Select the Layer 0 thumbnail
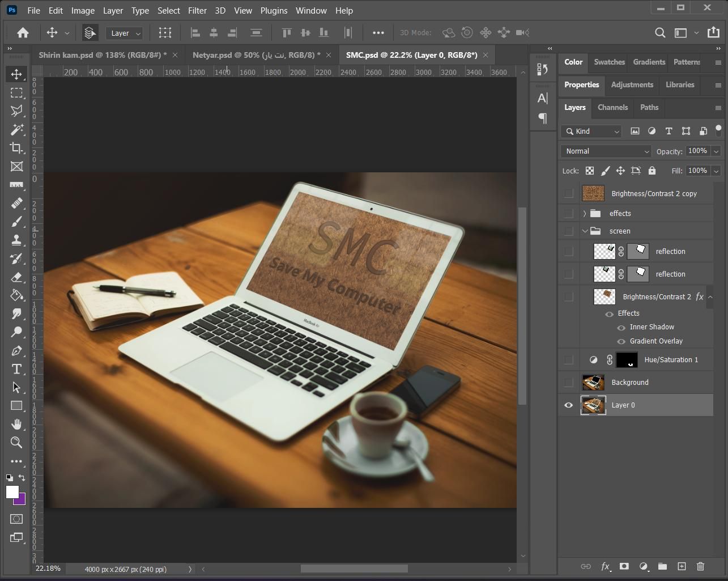728x581 pixels. pos(593,405)
